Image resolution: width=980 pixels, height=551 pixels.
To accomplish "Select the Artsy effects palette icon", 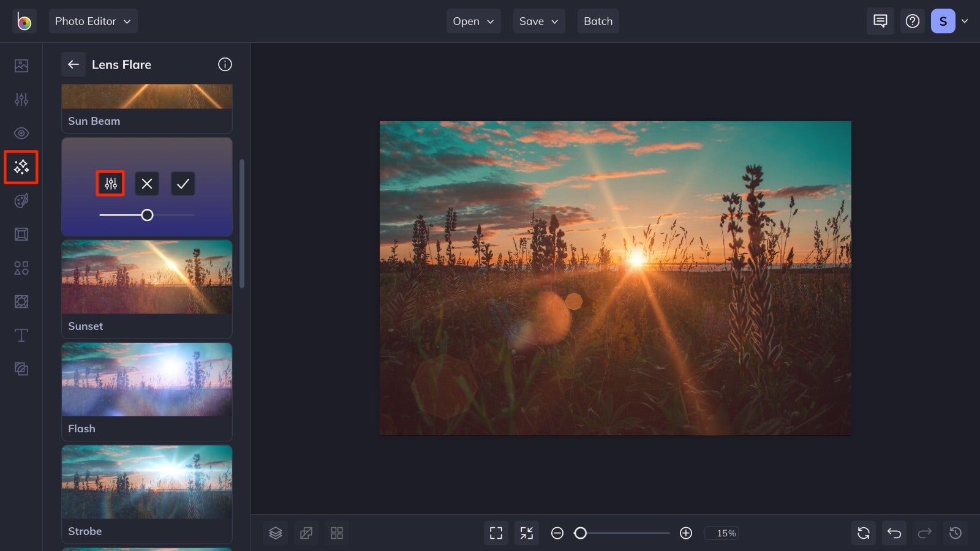I will 21,200.
